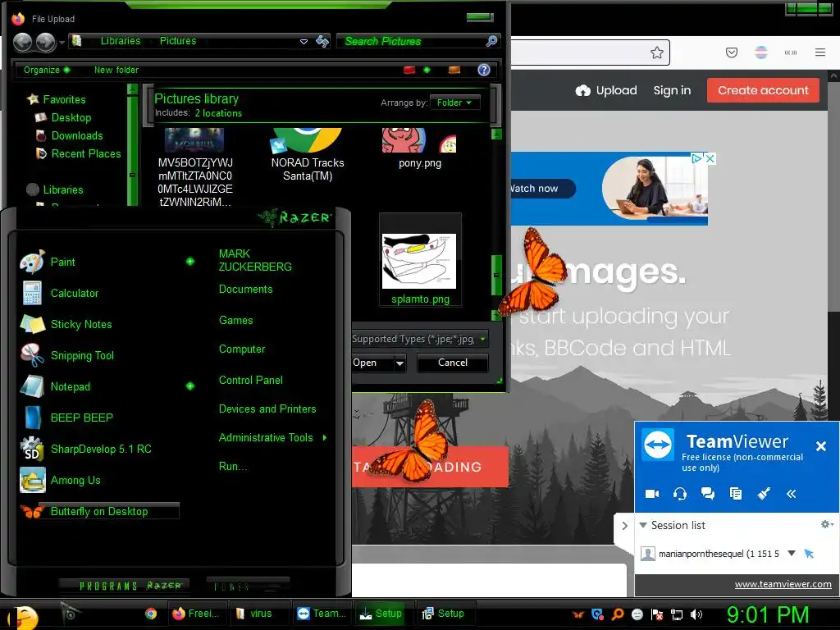Viewport: 840px width, 630px height.
Task: Click the Upload link on the website
Action: [x=606, y=90]
